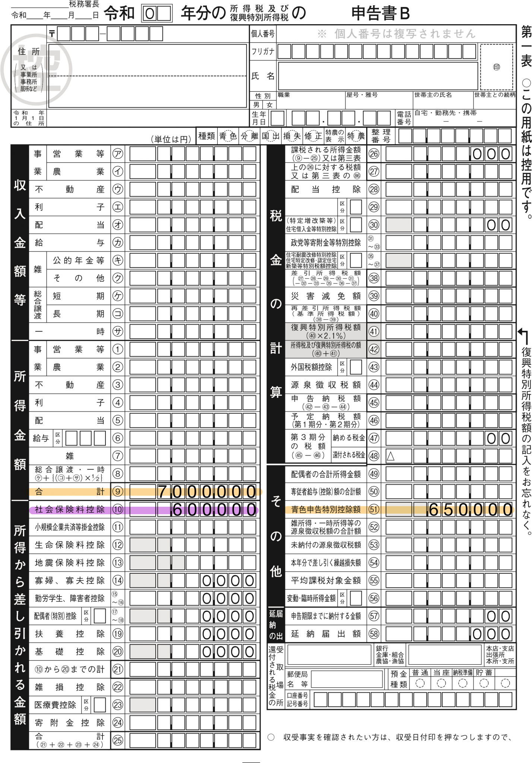The image size is (532, 763).
Task: Click the circled ㊶ row number
Action: (374, 331)
